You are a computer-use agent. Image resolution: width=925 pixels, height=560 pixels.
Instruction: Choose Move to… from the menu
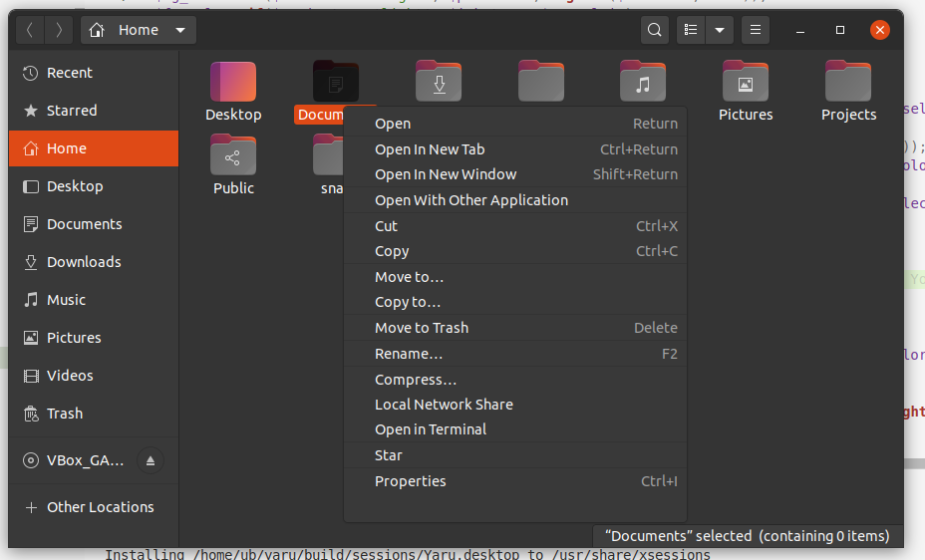point(515,277)
